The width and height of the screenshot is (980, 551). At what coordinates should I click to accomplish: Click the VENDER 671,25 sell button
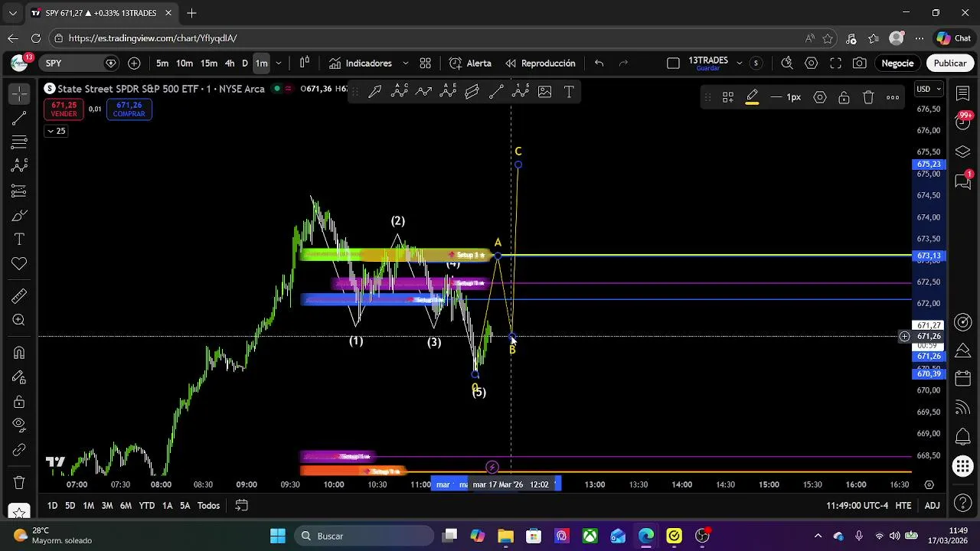click(x=64, y=109)
